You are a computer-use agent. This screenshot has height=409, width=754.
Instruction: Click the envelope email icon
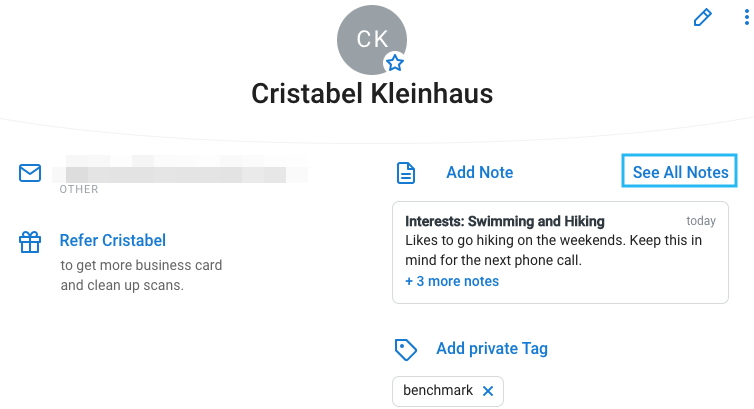pos(30,173)
